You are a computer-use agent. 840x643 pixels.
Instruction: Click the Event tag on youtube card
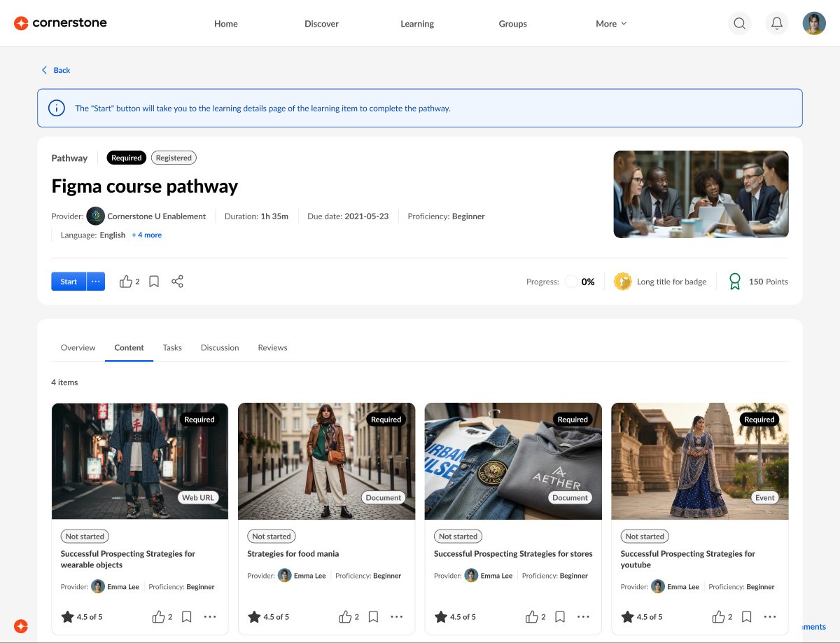pyautogui.click(x=765, y=497)
